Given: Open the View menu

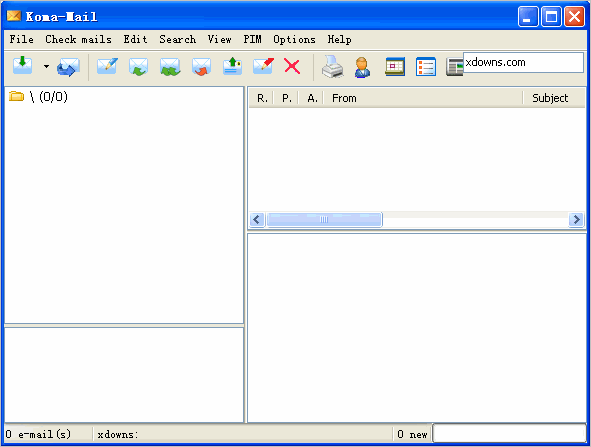Looking at the screenshot, I should (x=219, y=39).
